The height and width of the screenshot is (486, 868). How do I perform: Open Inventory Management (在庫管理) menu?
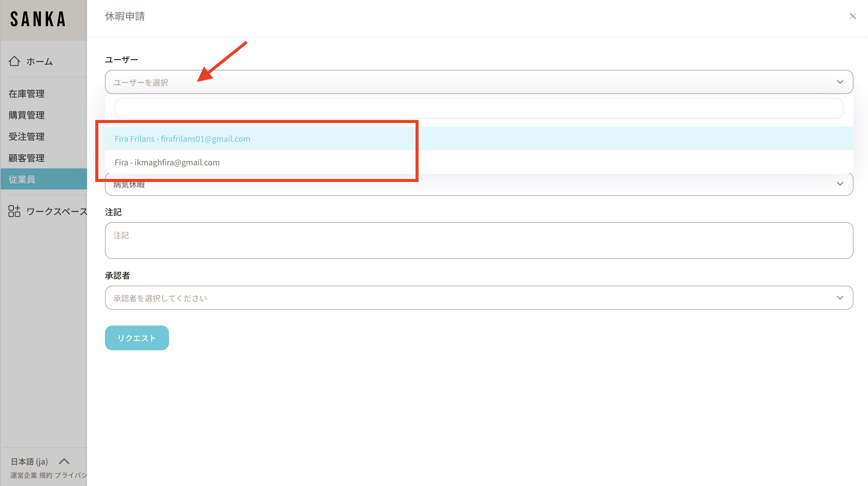27,94
